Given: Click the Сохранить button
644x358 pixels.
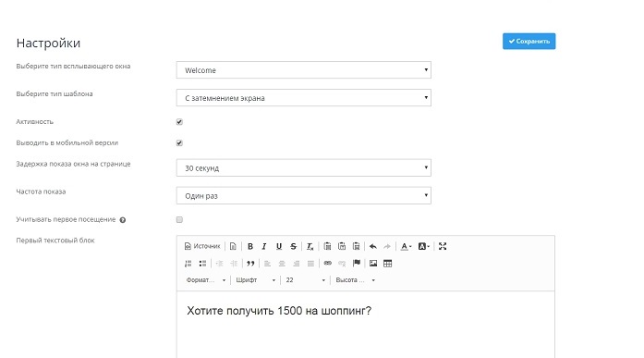Looking at the screenshot, I should (529, 41).
